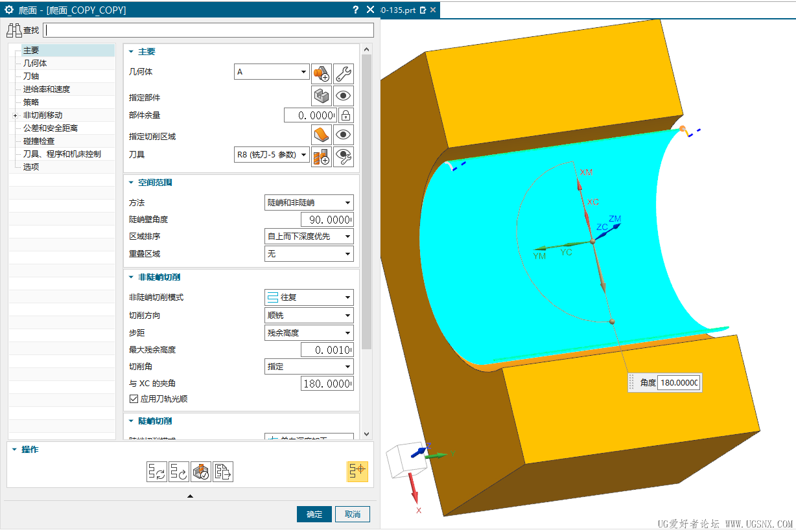
Task: Toggle the 部件余量 lock icon
Action: coord(346,115)
